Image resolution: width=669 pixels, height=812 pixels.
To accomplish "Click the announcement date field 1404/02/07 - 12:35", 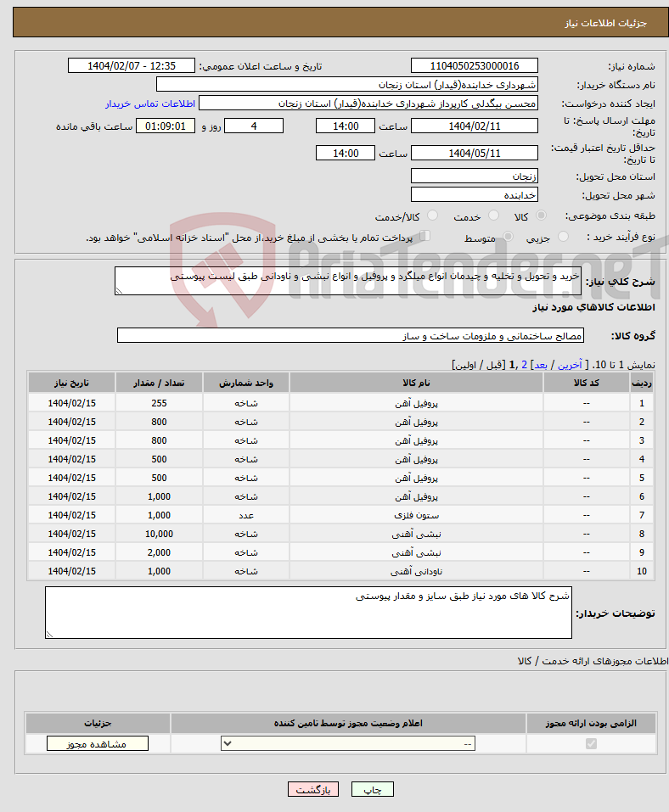I will 131,66.
